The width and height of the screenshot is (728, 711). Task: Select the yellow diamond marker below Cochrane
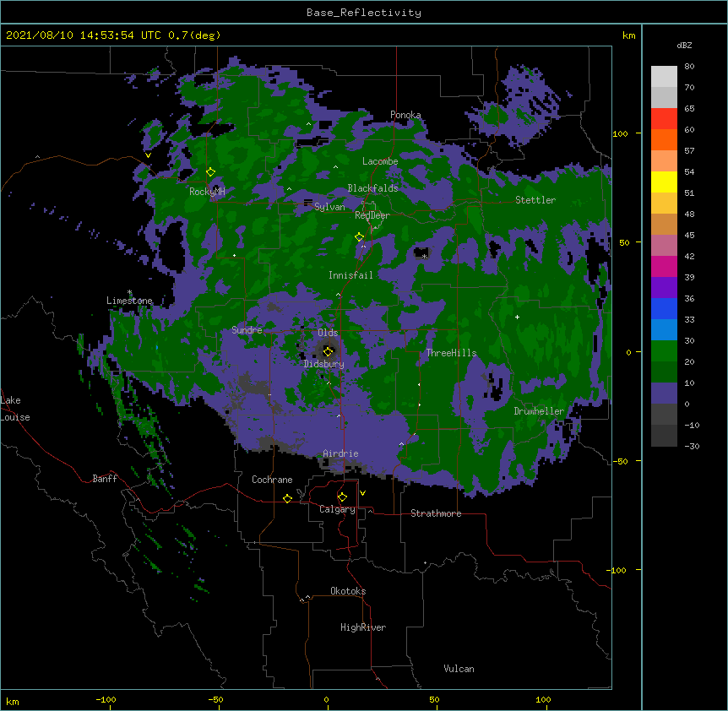pyautogui.click(x=287, y=498)
